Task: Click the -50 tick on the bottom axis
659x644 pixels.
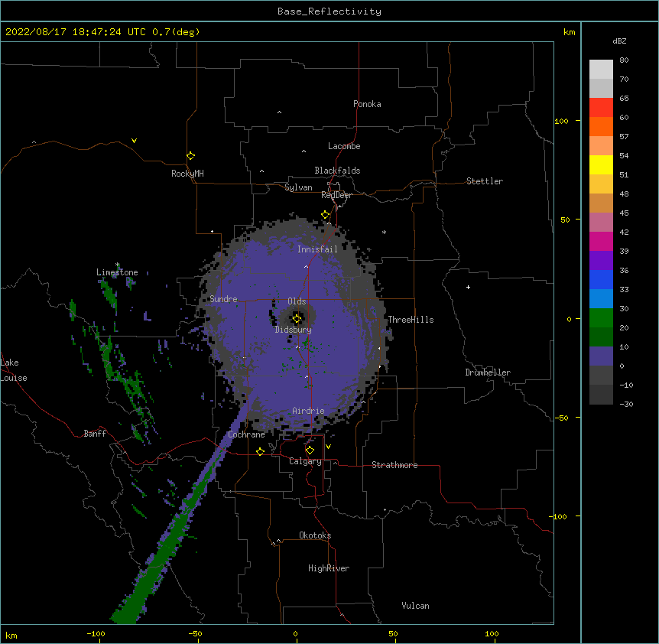Action: click(195, 633)
